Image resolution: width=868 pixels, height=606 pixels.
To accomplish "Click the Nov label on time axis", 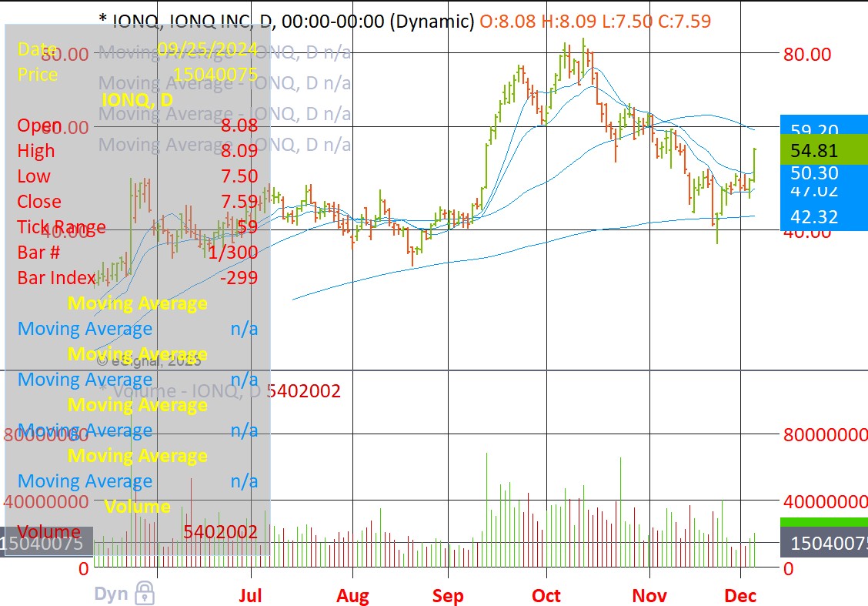I will click(x=649, y=596).
